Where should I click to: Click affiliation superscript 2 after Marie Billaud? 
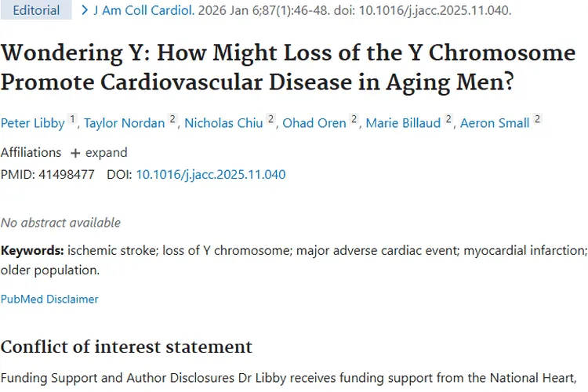[x=449, y=119]
